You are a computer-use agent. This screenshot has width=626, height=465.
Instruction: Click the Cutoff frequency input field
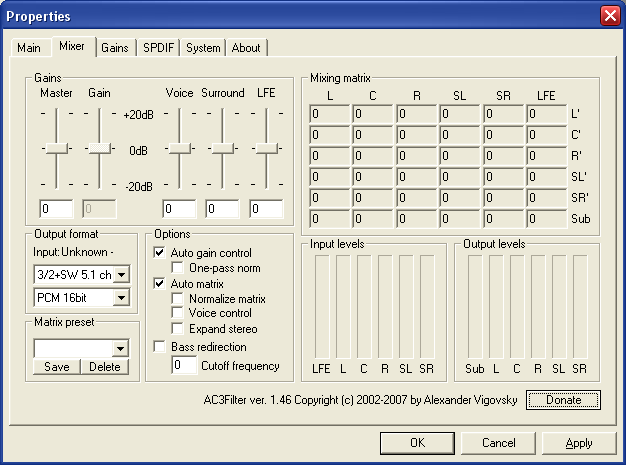(184, 366)
